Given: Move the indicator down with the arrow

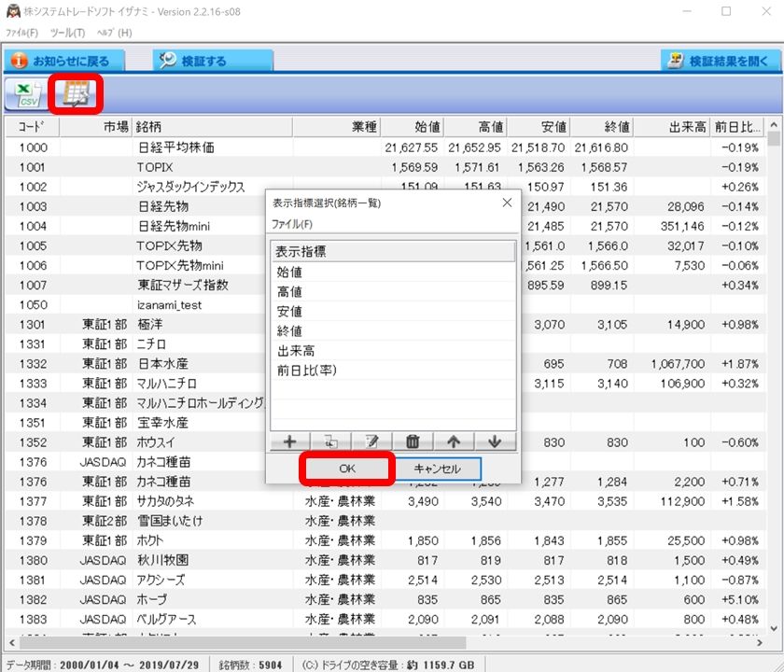Looking at the screenshot, I should (x=495, y=441).
